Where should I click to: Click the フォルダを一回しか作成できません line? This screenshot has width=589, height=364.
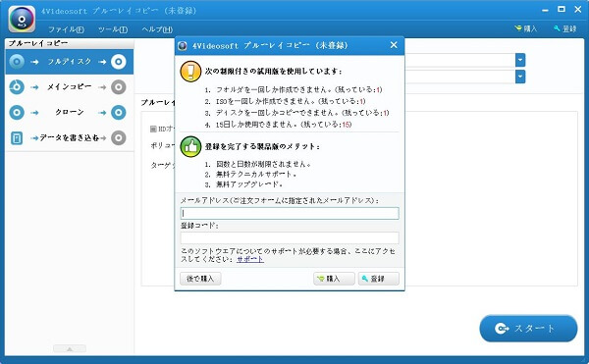(x=294, y=89)
